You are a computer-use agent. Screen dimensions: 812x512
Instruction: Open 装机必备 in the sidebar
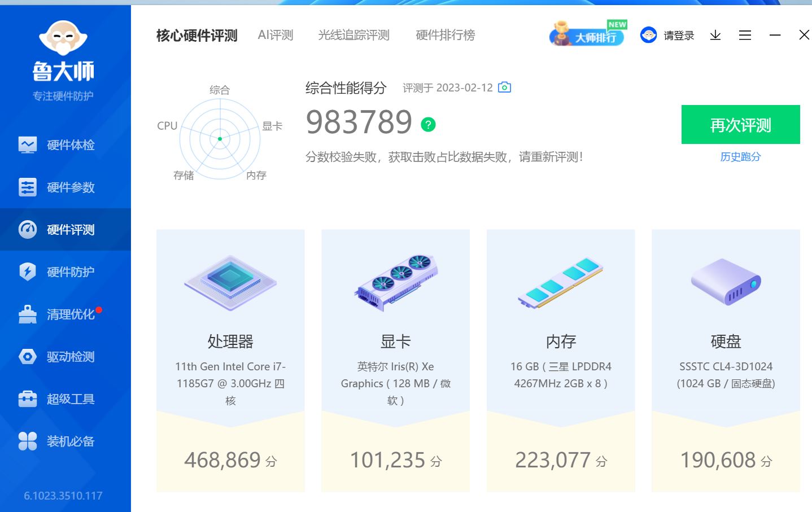click(66, 441)
